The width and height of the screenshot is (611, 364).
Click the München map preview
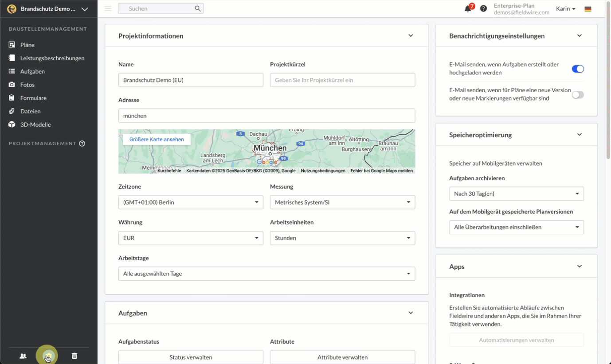266,151
